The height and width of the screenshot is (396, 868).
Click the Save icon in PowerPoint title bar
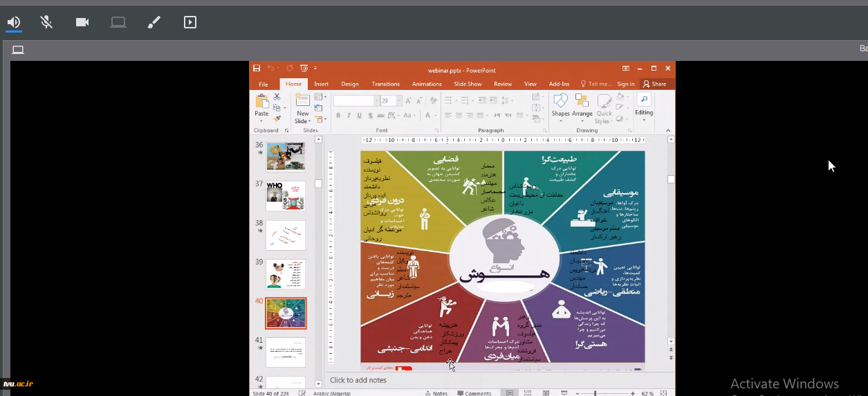[257, 69]
